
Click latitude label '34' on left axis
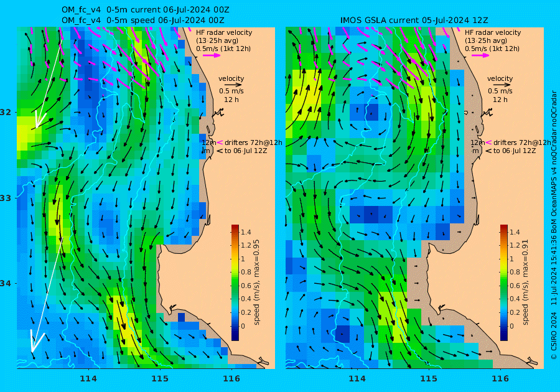[x=6, y=284]
